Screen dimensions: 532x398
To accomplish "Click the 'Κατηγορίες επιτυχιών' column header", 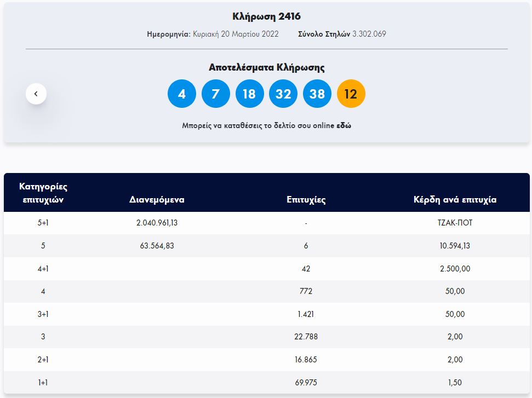I will (43, 193).
